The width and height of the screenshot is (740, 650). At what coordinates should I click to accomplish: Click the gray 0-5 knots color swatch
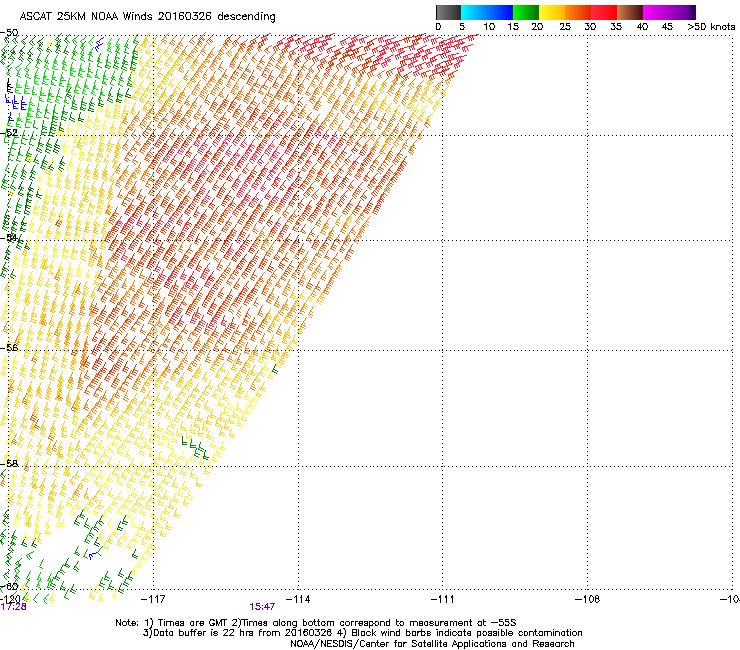point(448,12)
